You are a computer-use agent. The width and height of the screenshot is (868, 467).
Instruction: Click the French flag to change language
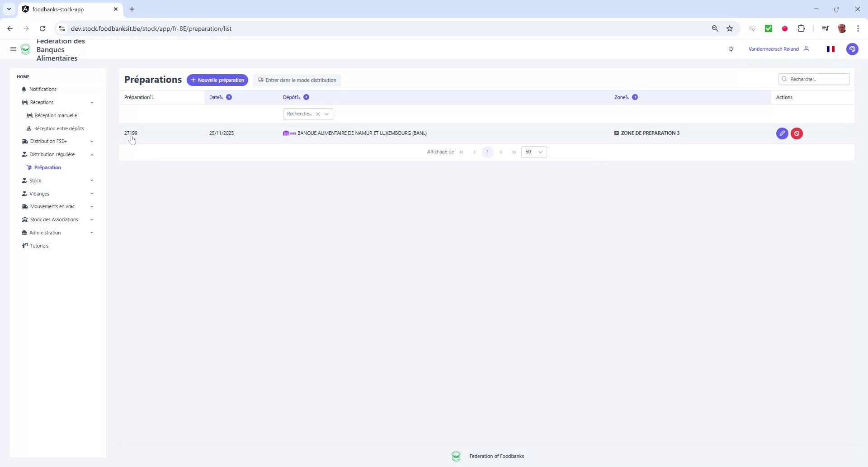click(x=830, y=49)
